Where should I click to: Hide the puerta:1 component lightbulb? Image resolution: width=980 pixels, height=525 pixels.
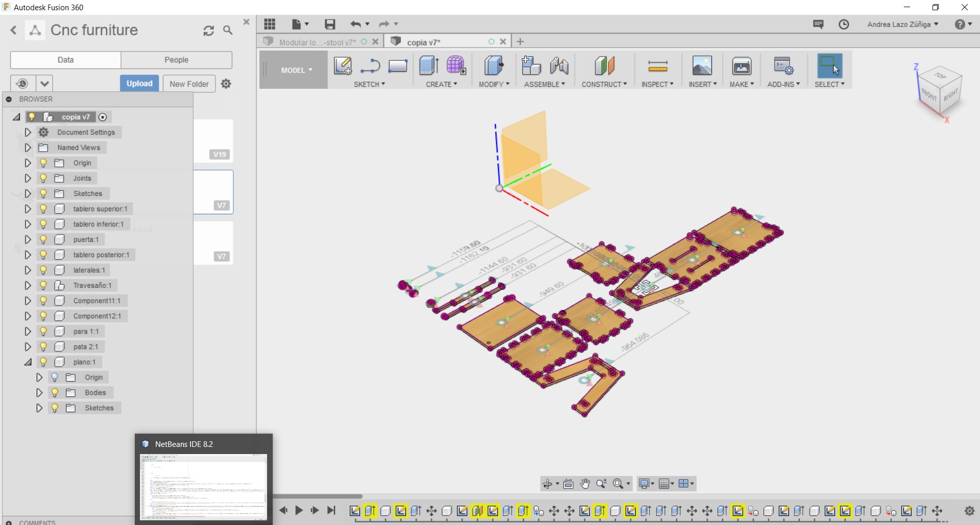(43, 239)
